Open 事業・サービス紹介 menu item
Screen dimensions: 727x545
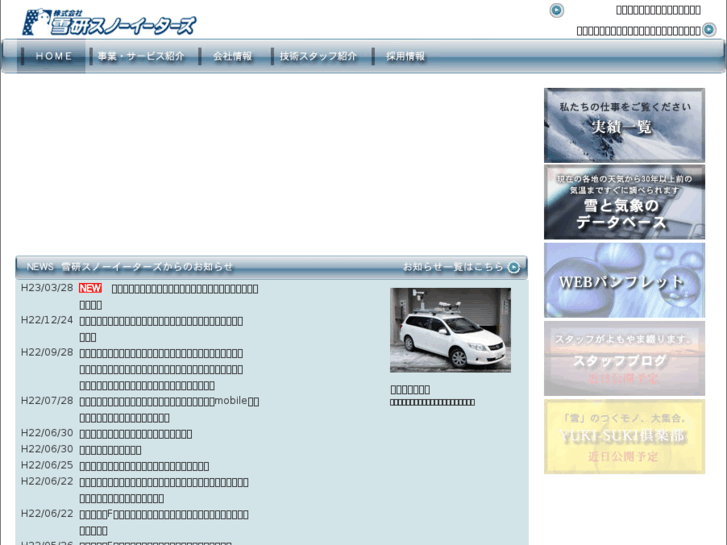[141, 56]
